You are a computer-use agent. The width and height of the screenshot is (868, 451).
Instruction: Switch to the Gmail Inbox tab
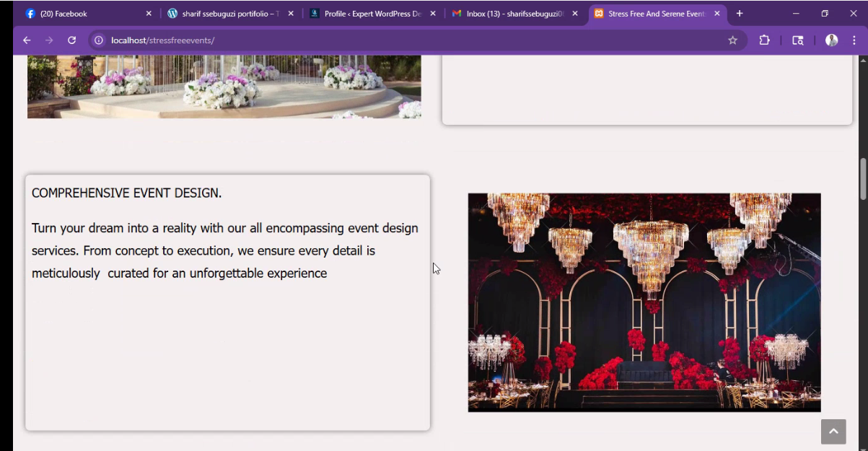[x=509, y=14]
